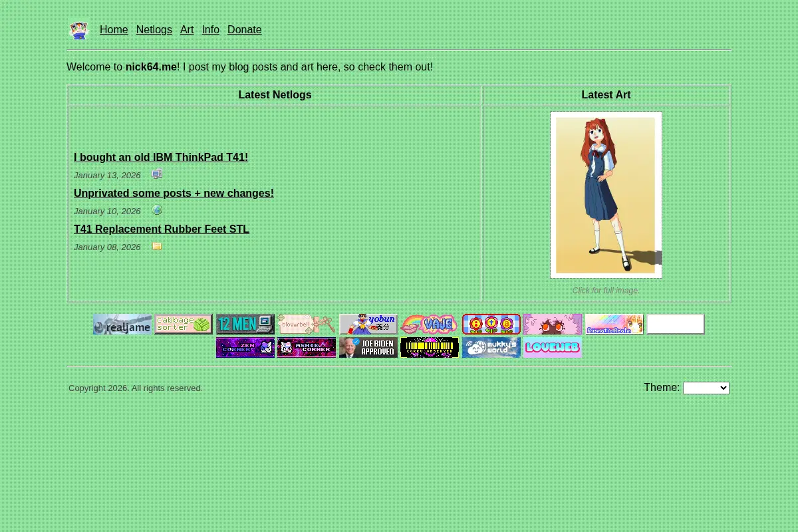Screen dimensions: 798x532
Task: Click the Joe Biden Approved badge
Action: click(368, 348)
